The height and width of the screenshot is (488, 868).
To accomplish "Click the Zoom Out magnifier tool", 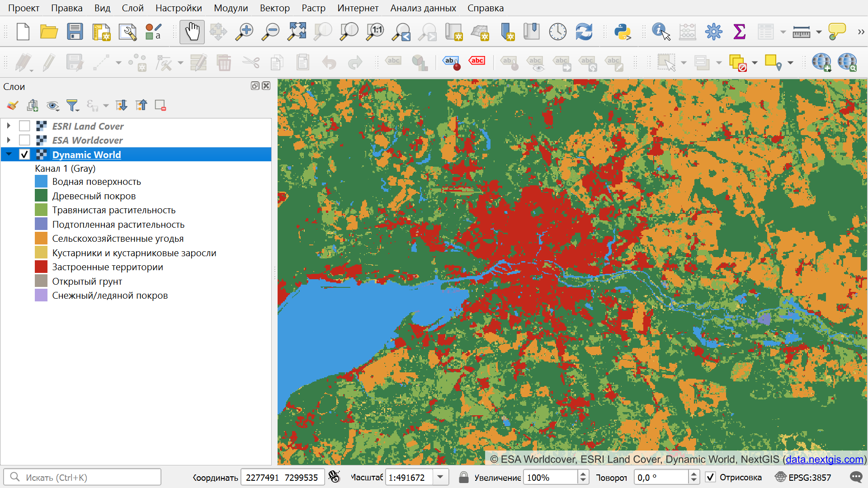I will (270, 32).
